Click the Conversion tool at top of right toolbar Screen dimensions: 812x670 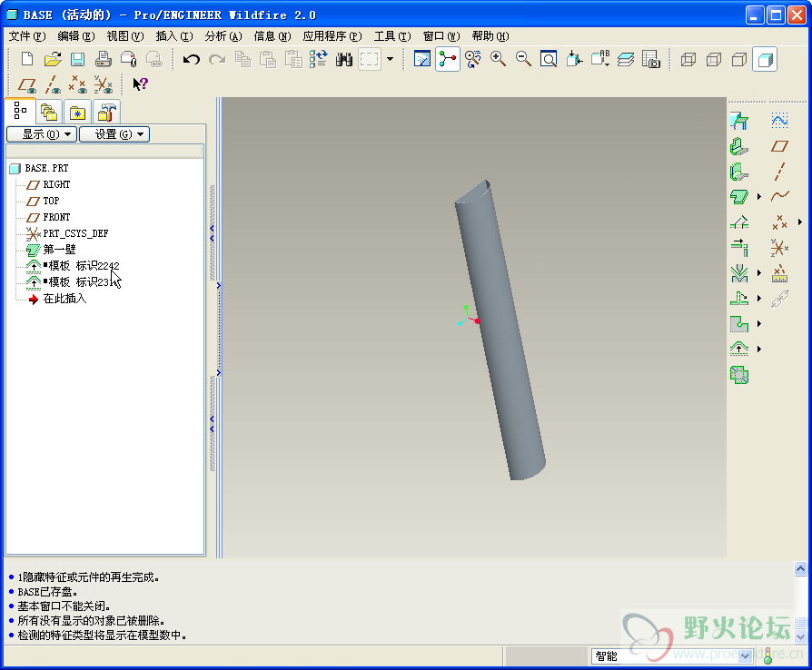(x=739, y=121)
